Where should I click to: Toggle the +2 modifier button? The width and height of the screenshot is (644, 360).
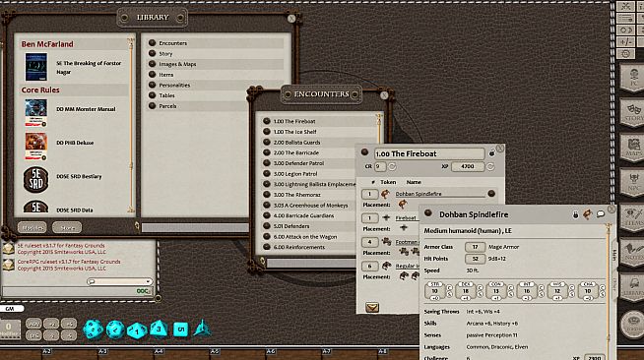[51, 324]
